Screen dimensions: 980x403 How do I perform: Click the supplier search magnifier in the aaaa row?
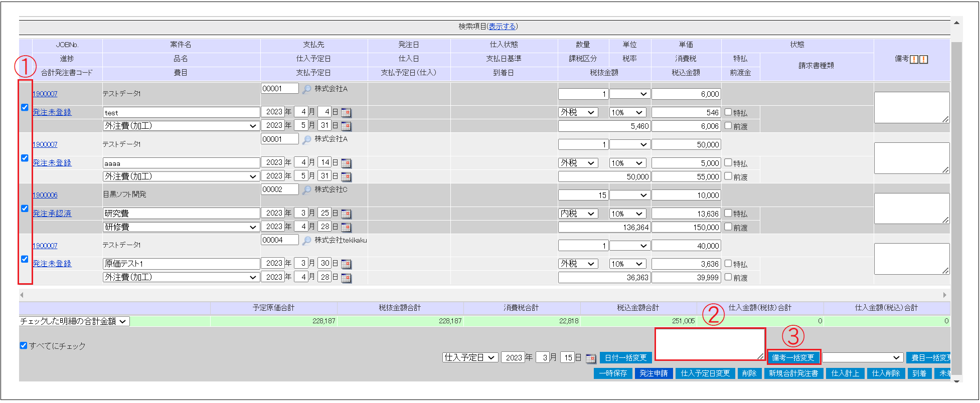[x=306, y=140]
